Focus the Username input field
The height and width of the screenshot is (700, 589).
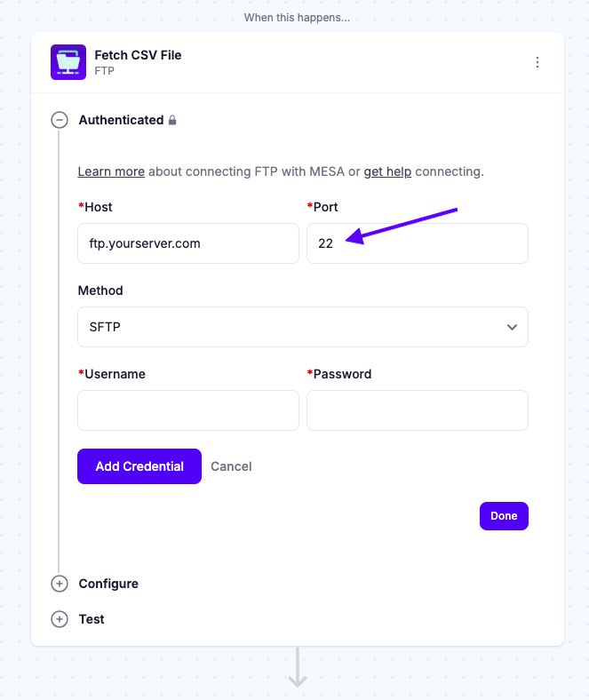pos(188,410)
